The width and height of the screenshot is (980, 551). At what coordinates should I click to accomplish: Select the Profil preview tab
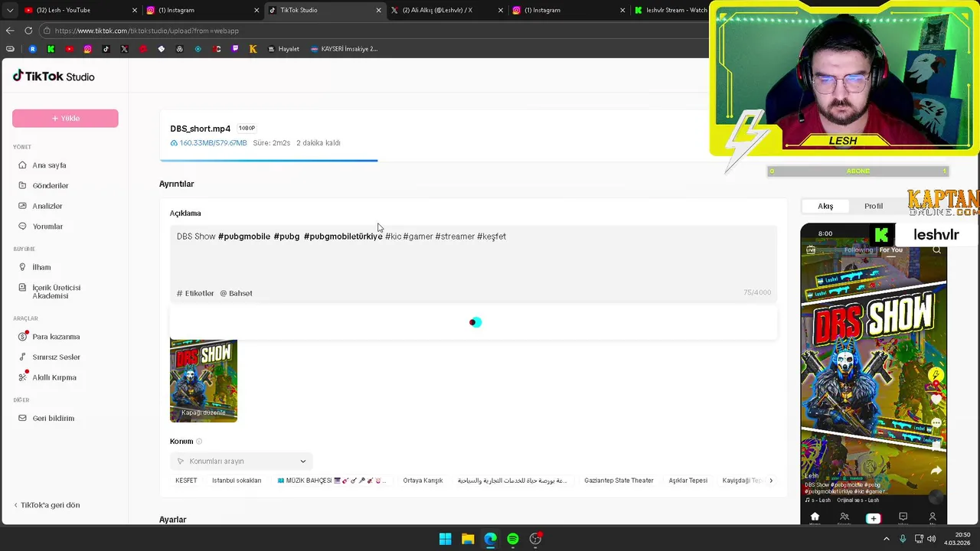click(x=874, y=206)
